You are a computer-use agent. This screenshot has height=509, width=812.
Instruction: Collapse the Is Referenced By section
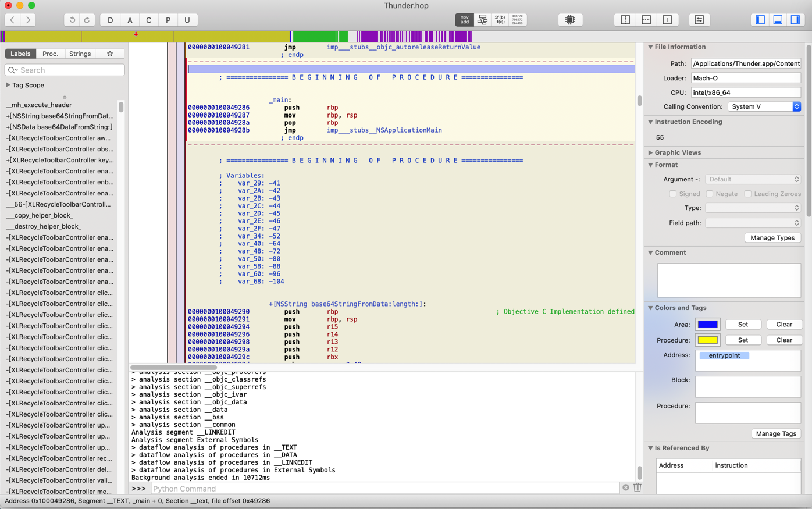pos(650,448)
